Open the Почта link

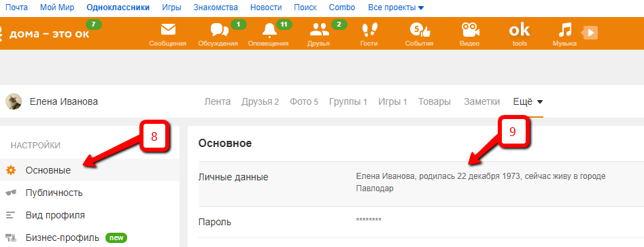[x=17, y=7]
